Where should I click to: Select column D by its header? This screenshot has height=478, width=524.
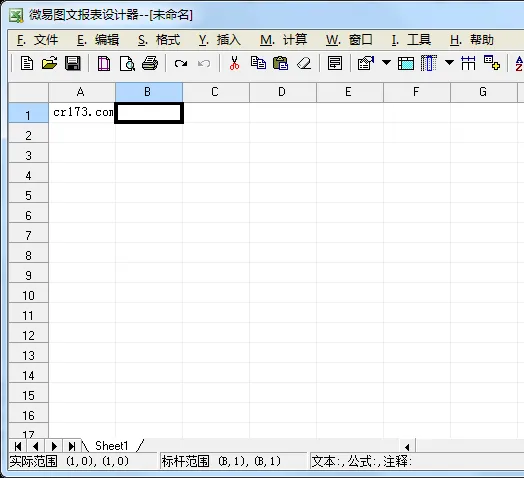coord(283,92)
